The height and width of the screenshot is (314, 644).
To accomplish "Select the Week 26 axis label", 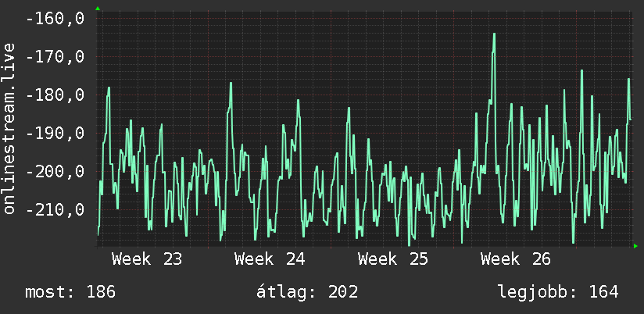I will 516,259.
